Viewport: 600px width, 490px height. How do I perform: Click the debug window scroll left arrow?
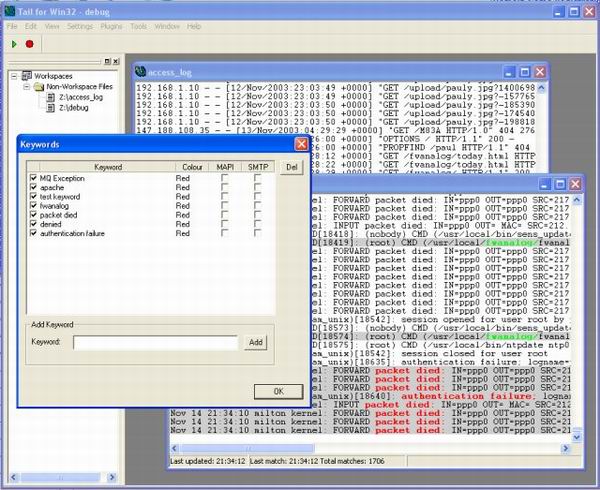[174, 448]
